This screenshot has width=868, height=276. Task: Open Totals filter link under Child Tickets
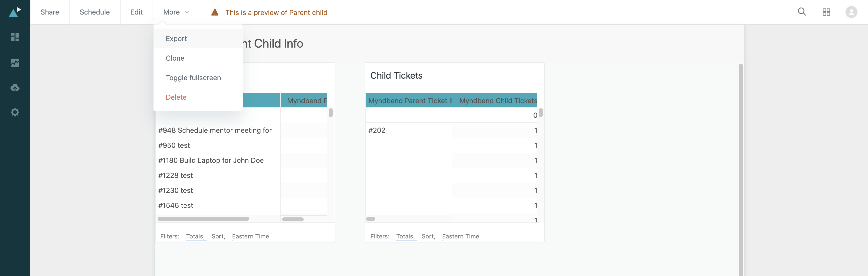pos(405,236)
